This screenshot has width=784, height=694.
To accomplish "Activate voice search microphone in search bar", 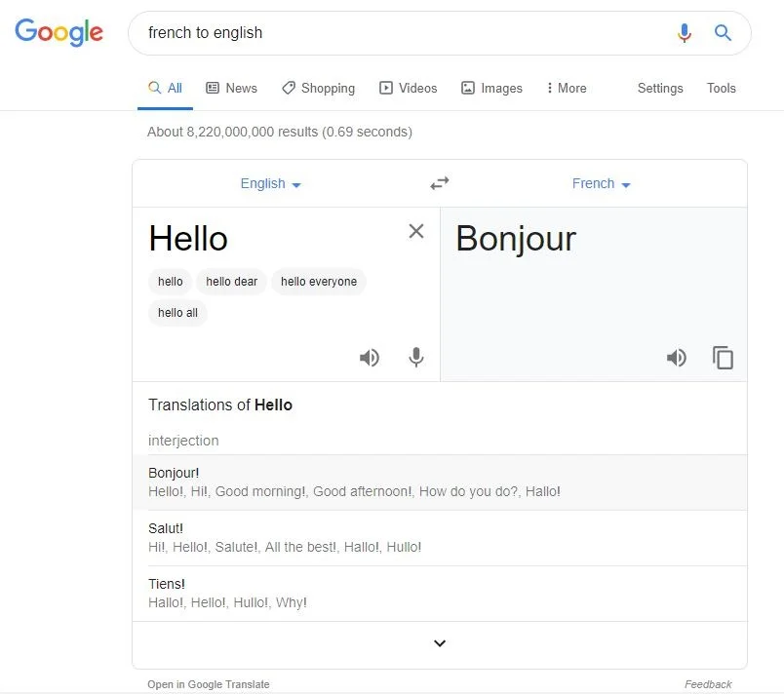I will tap(685, 32).
